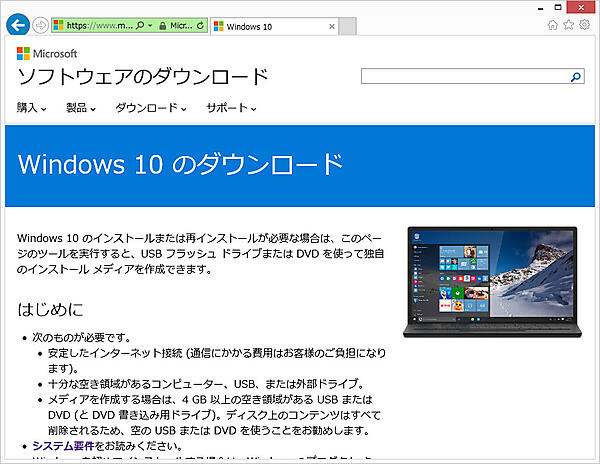Open Favorites with the star icon

coord(569,25)
